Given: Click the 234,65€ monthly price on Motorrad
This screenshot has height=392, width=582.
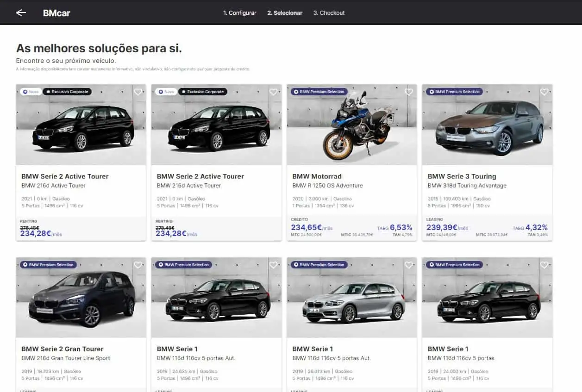Looking at the screenshot, I should pos(306,227).
